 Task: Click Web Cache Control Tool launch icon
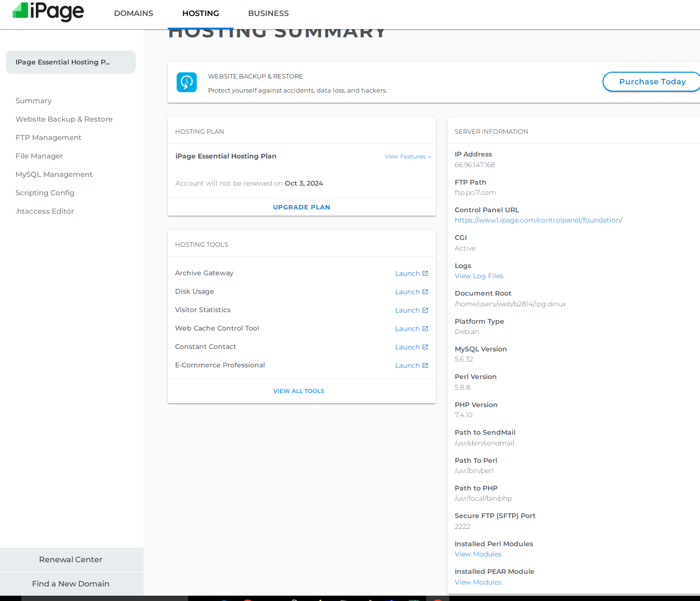tap(425, 329)
